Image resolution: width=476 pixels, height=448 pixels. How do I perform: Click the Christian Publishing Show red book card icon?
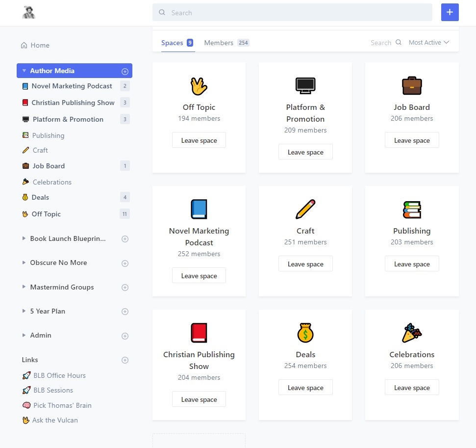[199, 333]
